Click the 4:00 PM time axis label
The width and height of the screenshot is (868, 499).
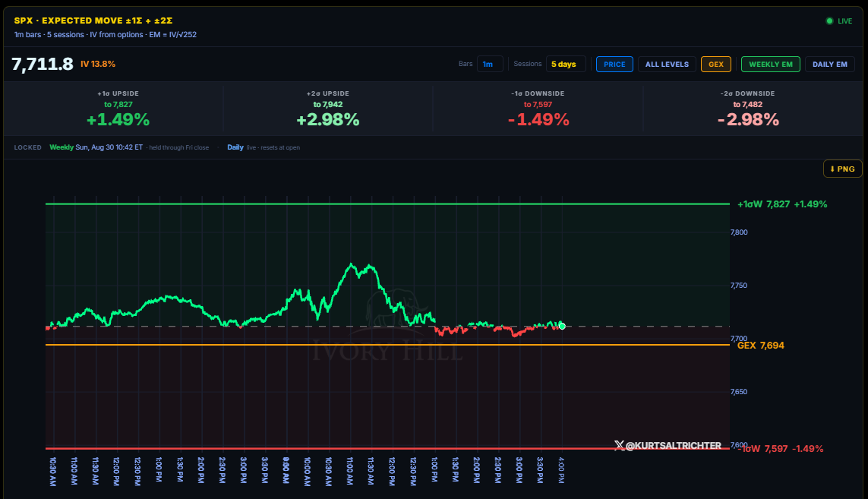(561, 471)
